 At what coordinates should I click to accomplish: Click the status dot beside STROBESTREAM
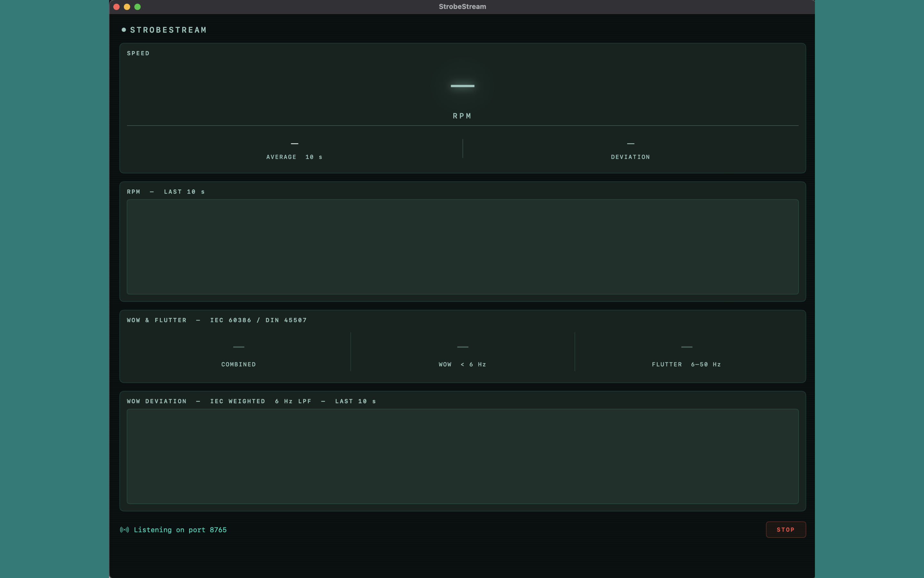(124, 30)
